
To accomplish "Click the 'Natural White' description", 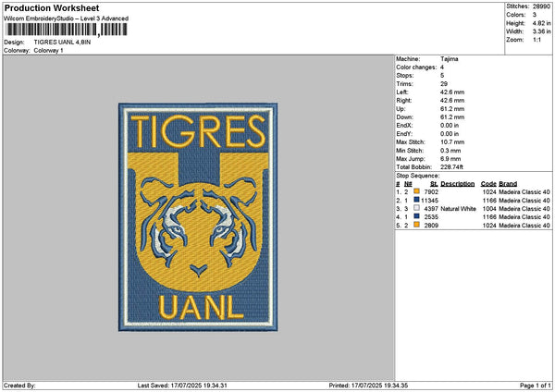I will (459, 209).
